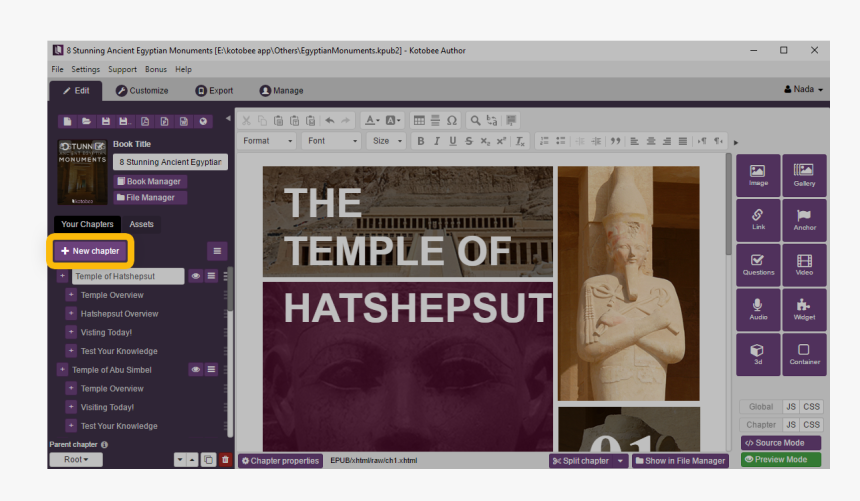Duplicate the chapter with the copy icon
Screen dimensions: 860x501
[208, 460]
